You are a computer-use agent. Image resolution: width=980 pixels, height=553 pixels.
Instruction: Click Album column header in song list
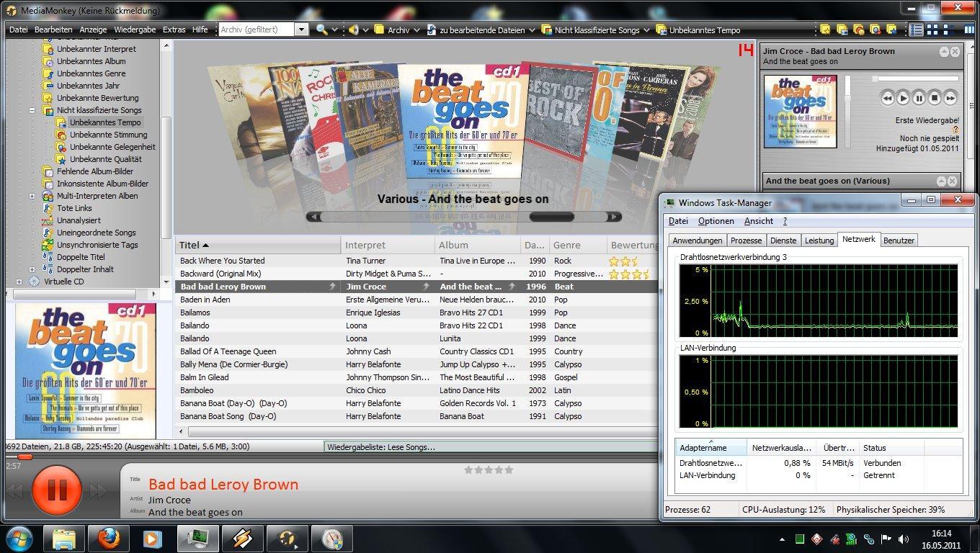tap(478, 245)
